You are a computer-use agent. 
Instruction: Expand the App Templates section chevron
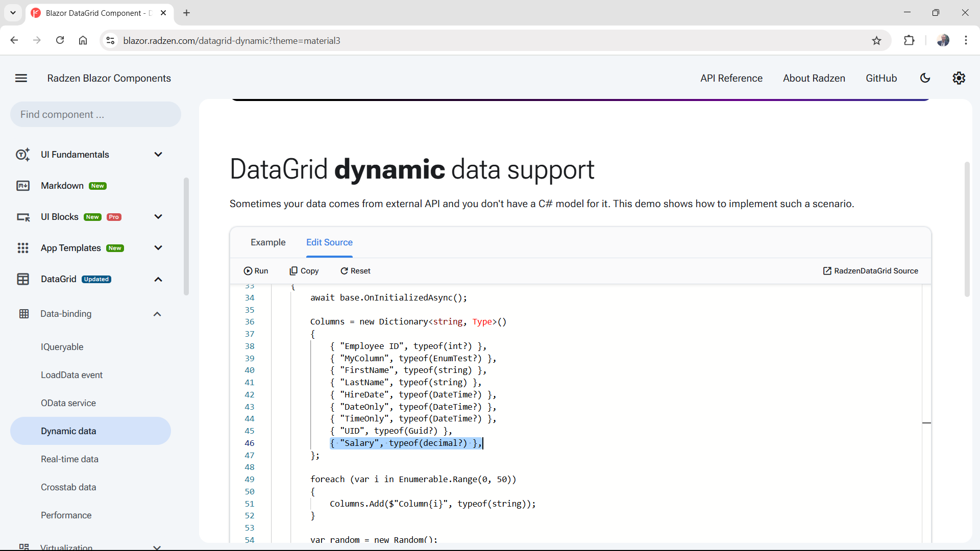tap(158, 248)
